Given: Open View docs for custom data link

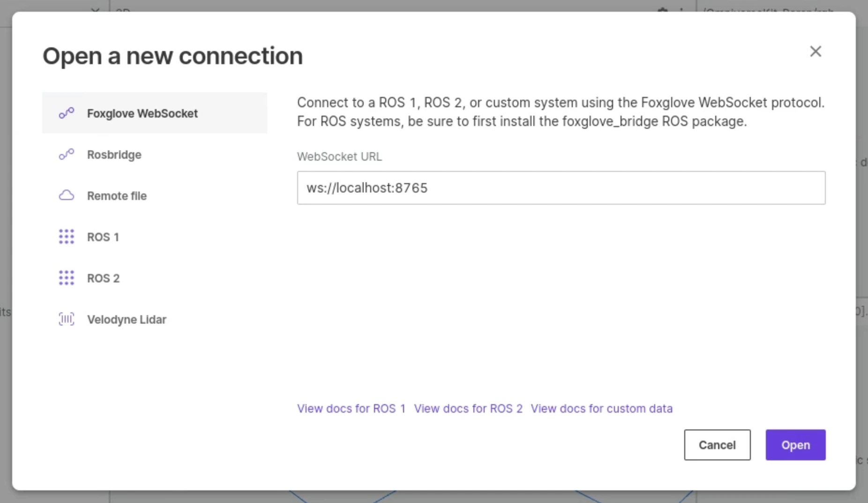Looking at the screenshot, I should [601, 408].
